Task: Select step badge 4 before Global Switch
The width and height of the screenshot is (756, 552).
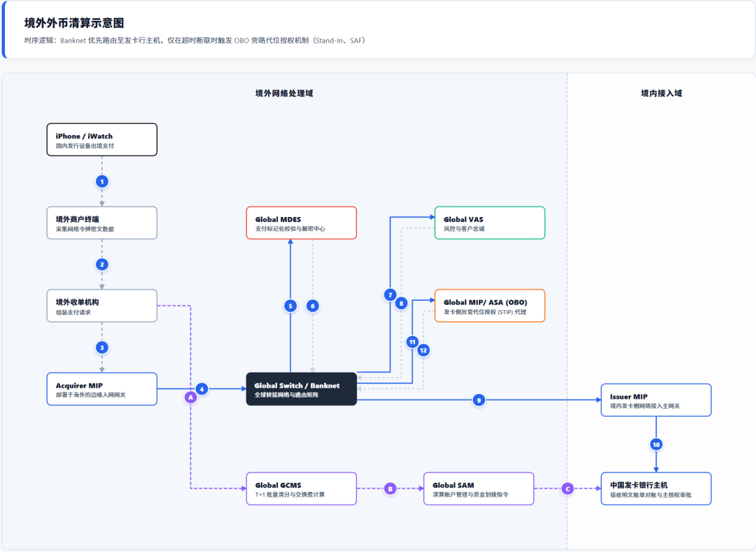Action: coord(202,389)
